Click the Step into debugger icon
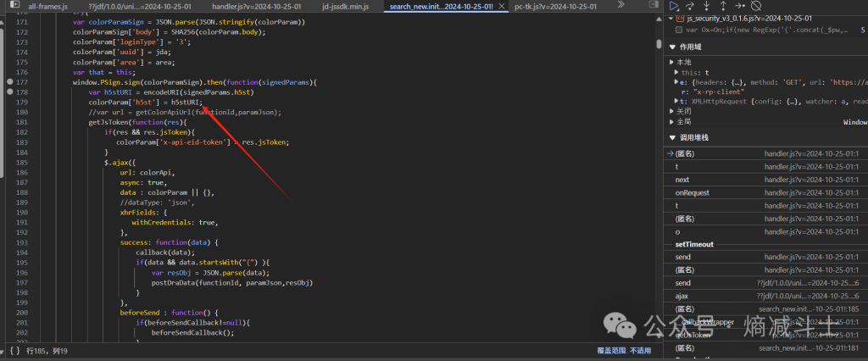The image size is (868, 361). point(707,6)
